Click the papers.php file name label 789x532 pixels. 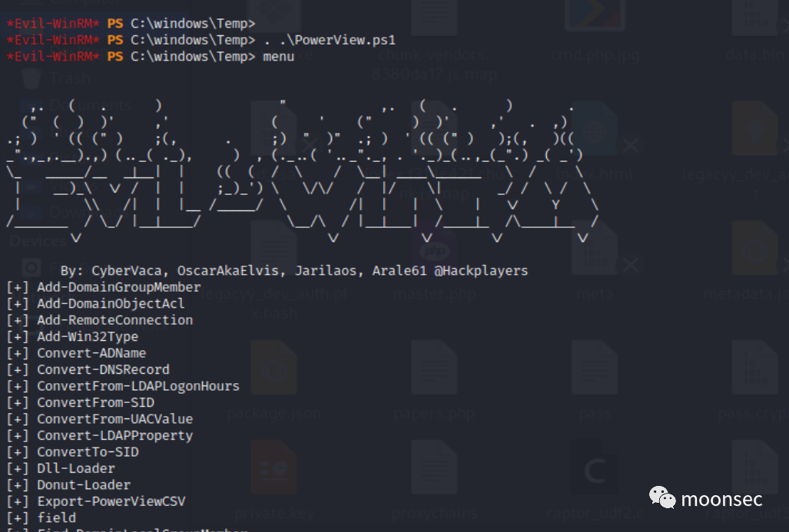click(x=434, y=413)
